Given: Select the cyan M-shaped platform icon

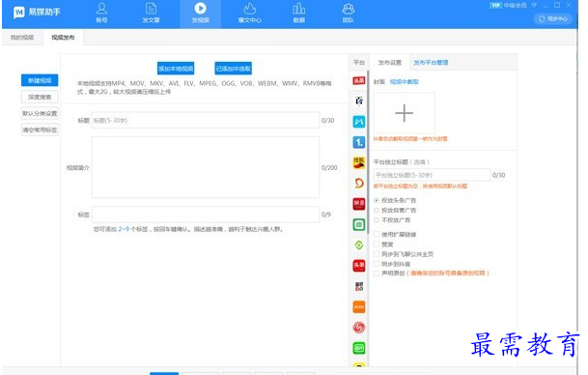Looking at the screenshot, I should 359,121.
